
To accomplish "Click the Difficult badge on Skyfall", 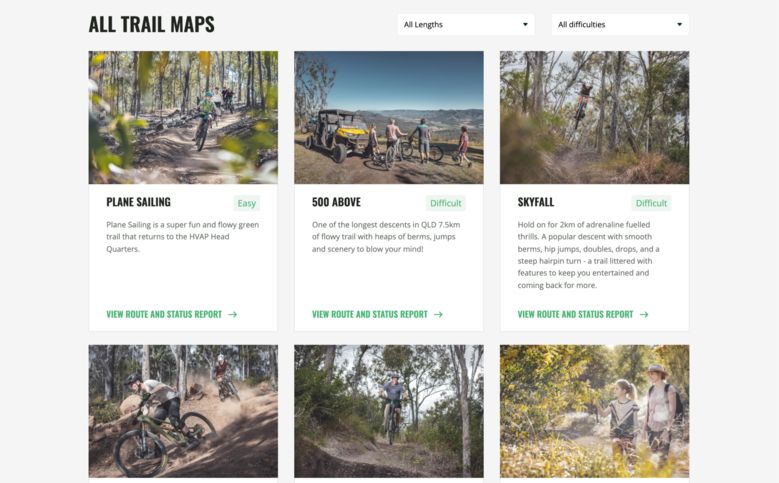I will point(651,203).
